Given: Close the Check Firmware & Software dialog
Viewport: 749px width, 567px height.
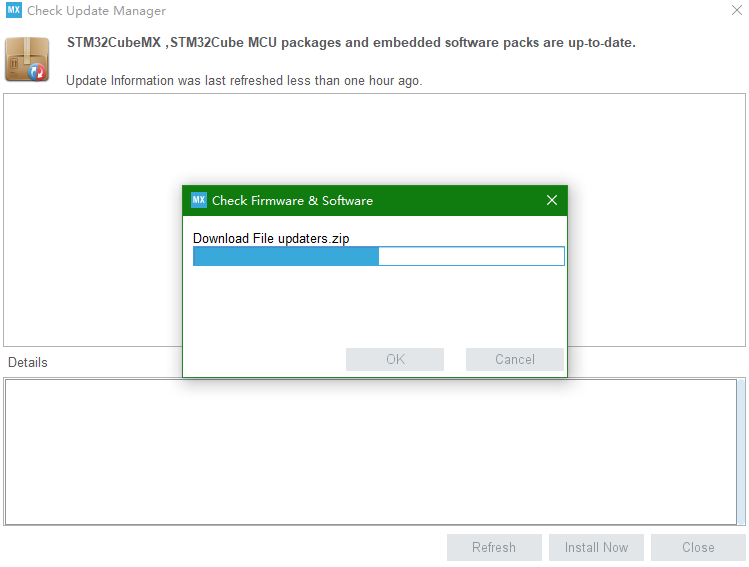Looking at the screenshot, I should 552,200.
